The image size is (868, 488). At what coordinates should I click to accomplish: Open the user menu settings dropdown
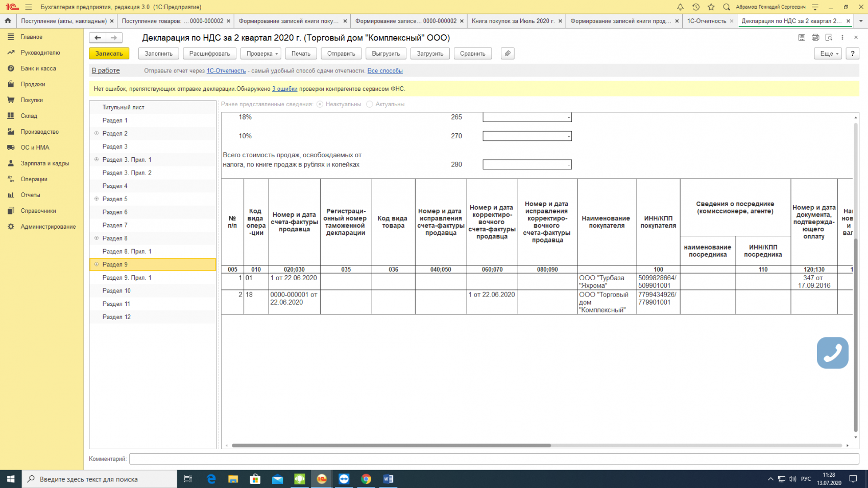tap(815, 7)
